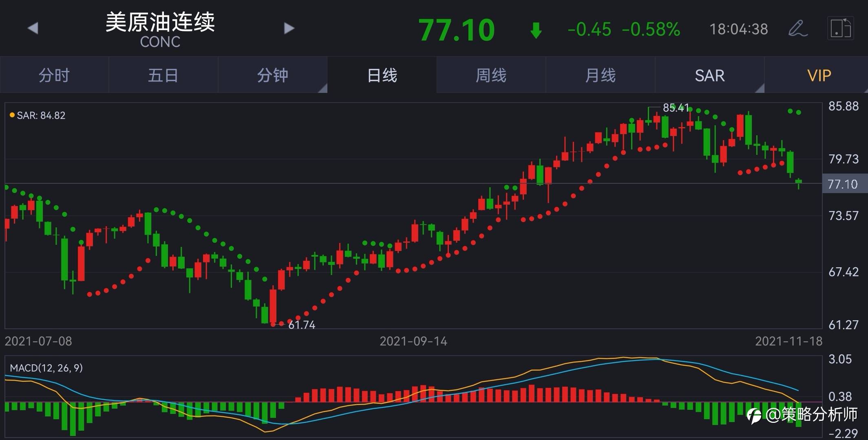Open the 周线 weekly chart
This screenshot has width=868, height=440.
pos(491,75)
